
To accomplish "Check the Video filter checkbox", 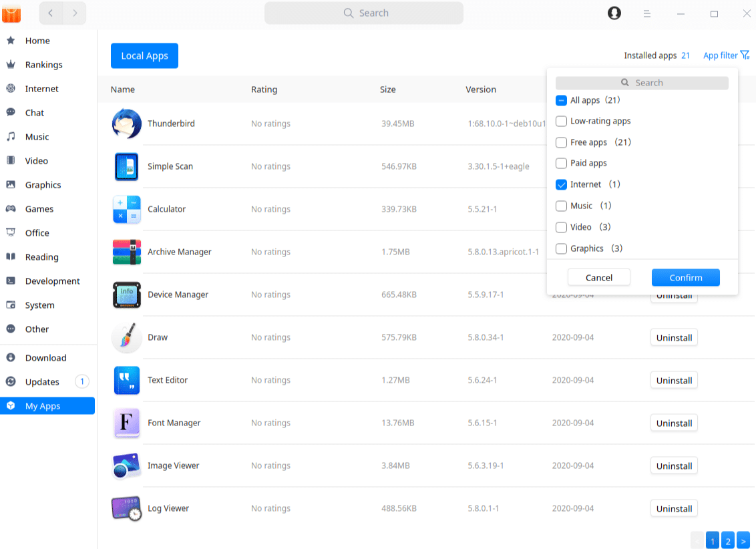I will pos(561,226).
